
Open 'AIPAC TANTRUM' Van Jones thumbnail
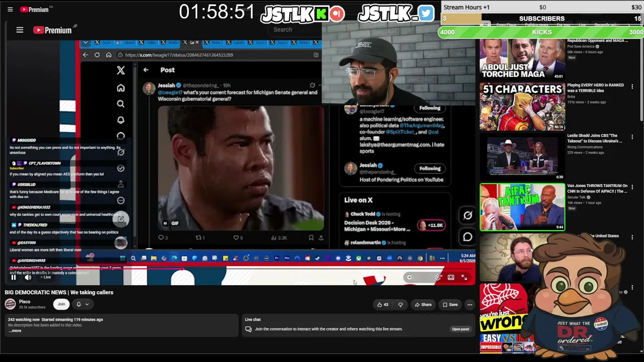pyautogui.click(x=522, y=207)
